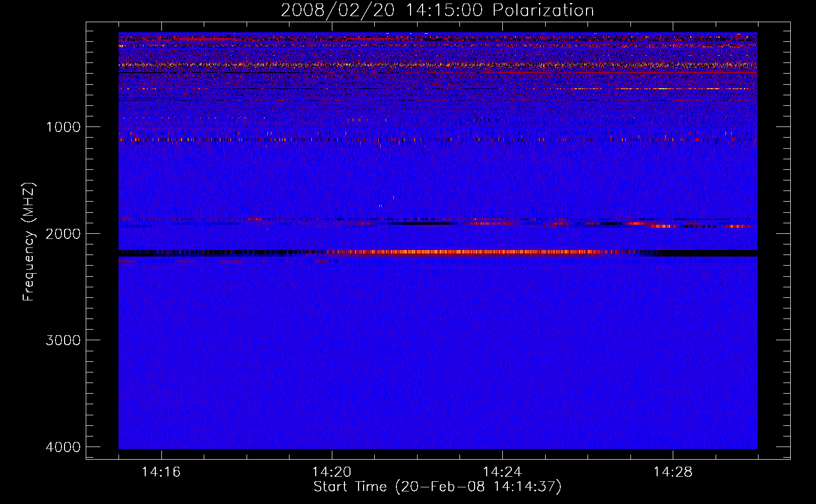Click the "Frequency (MHZ)" y-axis label
The width and height of the screenshot is (816, 504).
[29, 242]
